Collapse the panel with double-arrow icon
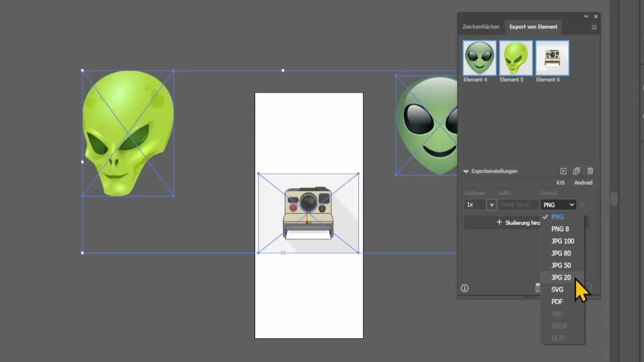 click(586, 16)
